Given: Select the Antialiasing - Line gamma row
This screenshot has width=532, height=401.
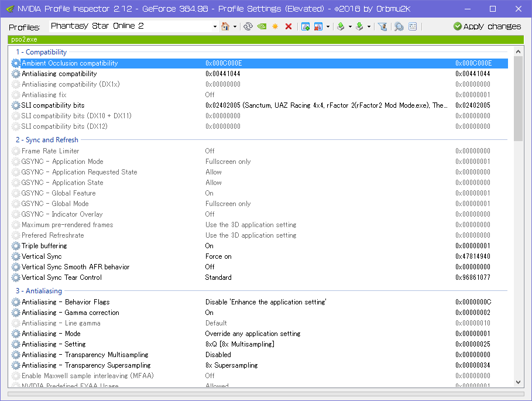Looking at the screenshot, I should click(259, 323).
